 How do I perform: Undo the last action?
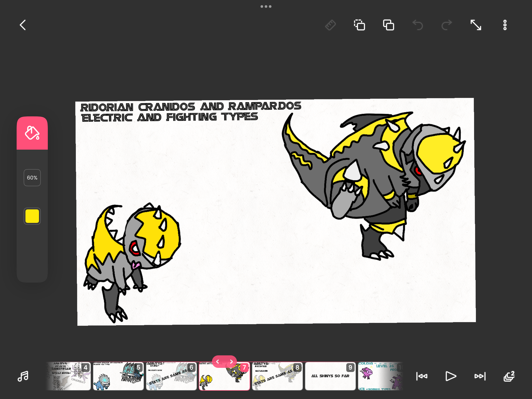point(418,25)
